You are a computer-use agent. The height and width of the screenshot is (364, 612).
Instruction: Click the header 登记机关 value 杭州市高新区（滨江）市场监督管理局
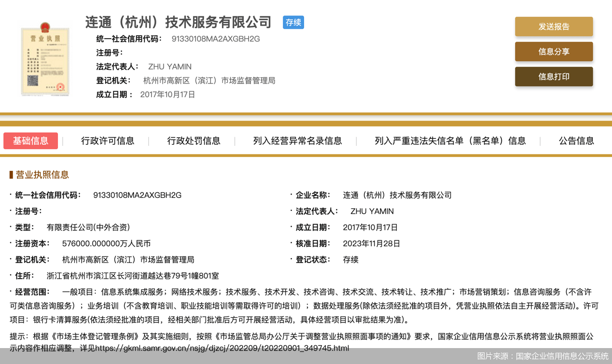tap(209, 81)
